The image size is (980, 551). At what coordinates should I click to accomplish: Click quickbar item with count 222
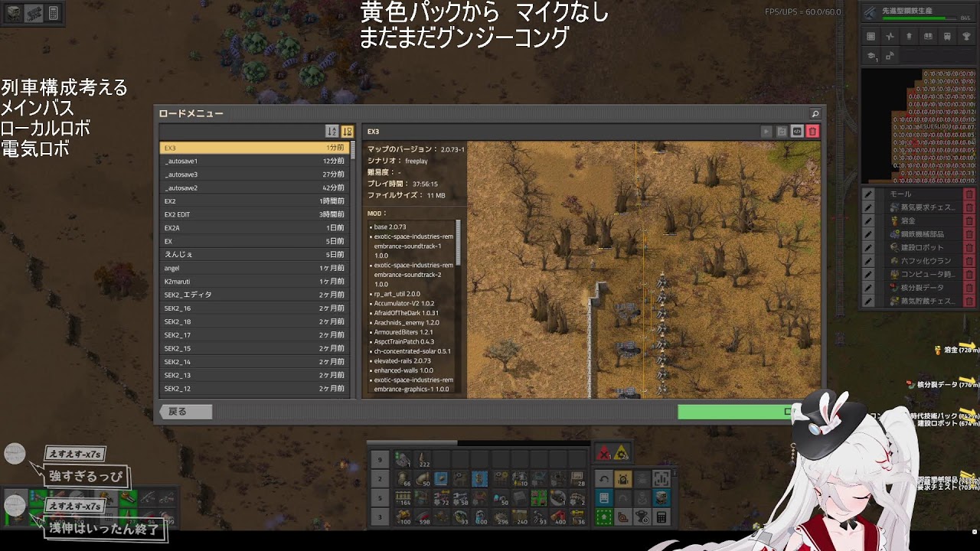(422, 460)
